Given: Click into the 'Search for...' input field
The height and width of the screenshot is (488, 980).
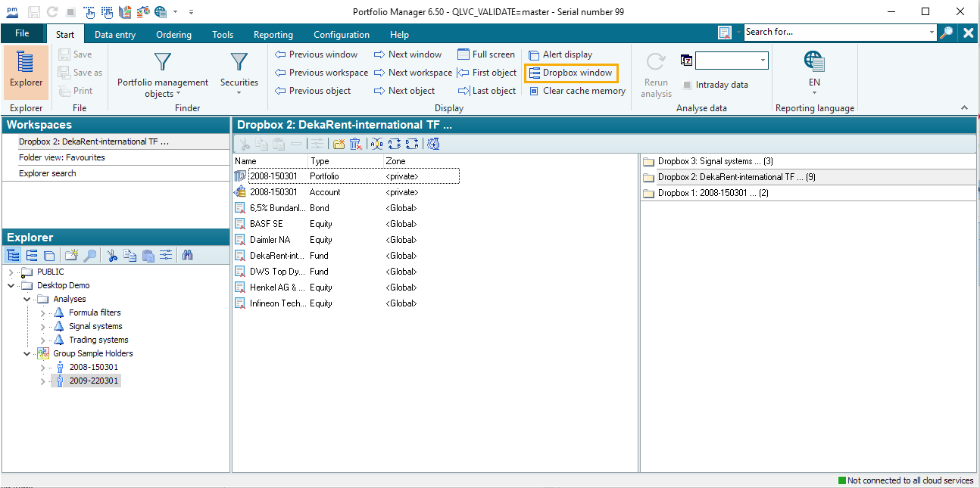Looking at the screenshot, I should point(835,32).
